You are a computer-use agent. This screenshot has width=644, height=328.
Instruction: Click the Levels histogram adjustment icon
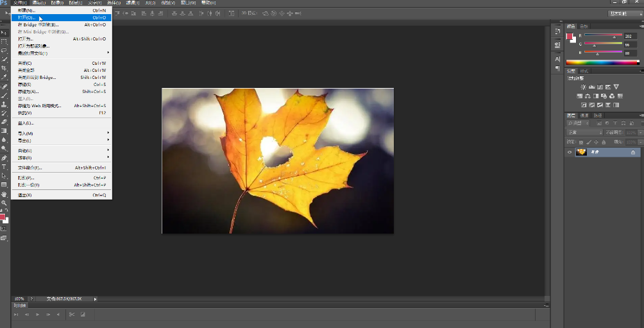coord(591,87)
